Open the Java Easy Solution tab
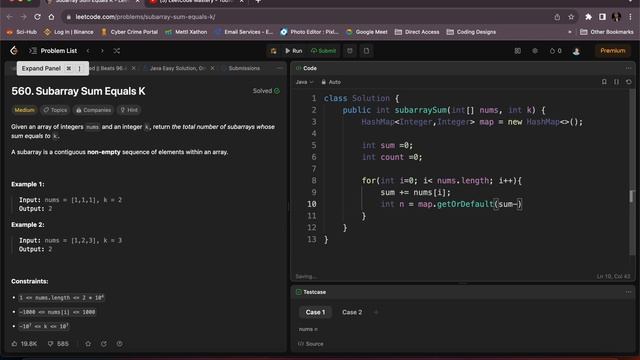Viewport: 640px width, 360px height. 176,68
